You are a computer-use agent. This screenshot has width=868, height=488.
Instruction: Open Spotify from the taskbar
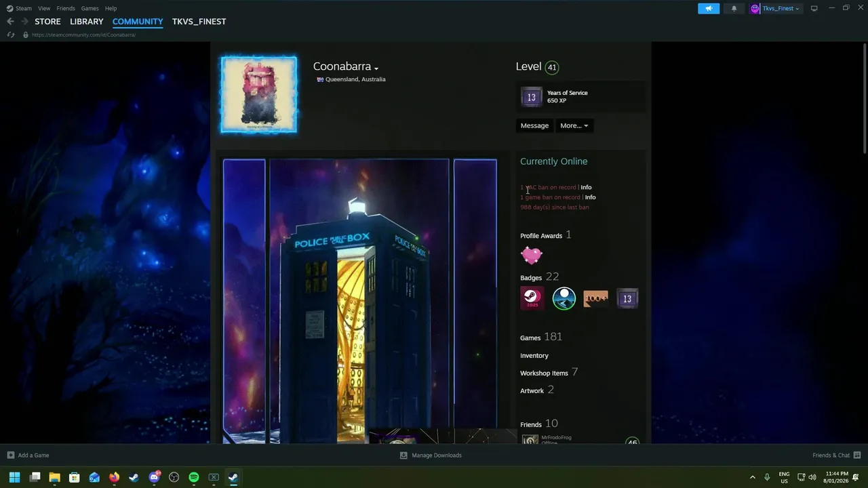coord(194,477)
